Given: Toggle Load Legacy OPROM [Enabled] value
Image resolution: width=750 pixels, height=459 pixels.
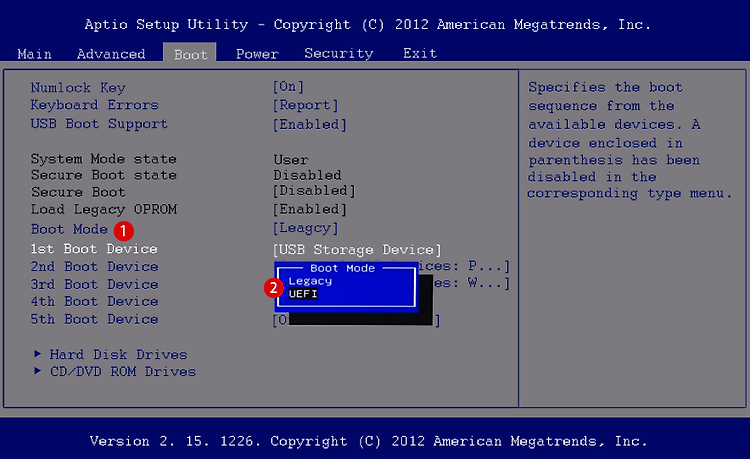Looking at the screenshot, I should 309,209.
